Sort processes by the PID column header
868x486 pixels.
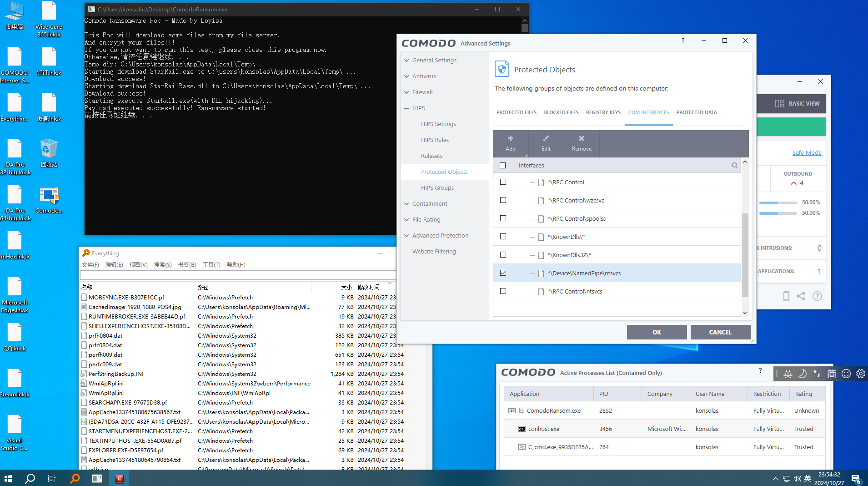click(x=617, y=394)
